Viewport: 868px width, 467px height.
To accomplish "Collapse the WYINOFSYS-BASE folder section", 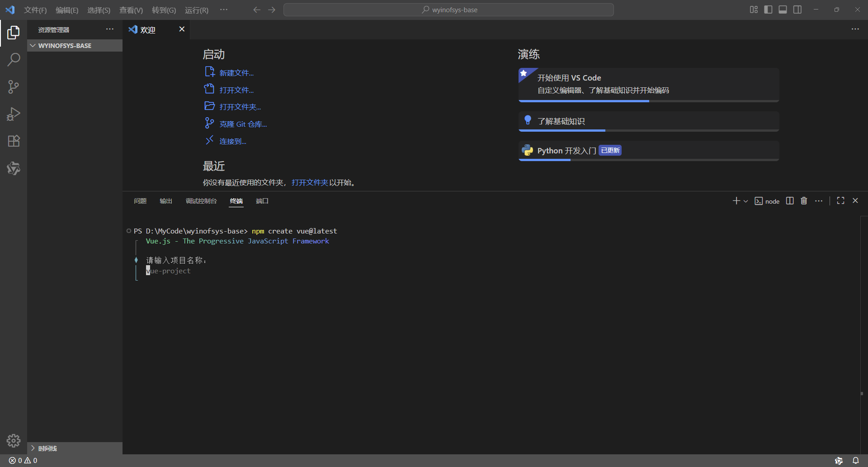I will pos(75,46).
